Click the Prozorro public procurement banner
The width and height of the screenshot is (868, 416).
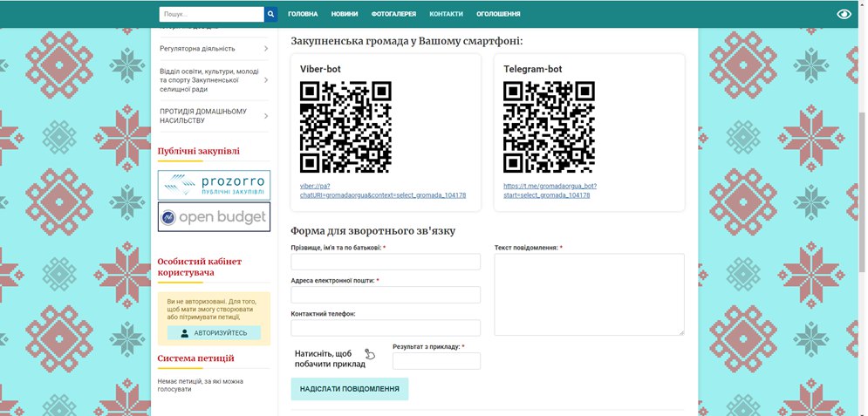(215, 185)
